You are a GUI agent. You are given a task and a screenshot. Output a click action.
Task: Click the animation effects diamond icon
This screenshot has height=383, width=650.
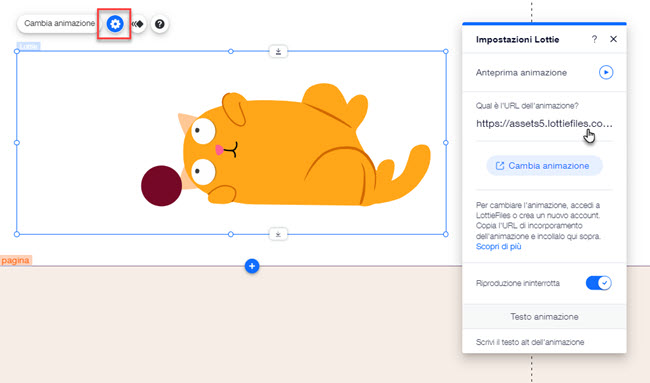point(138,24)
